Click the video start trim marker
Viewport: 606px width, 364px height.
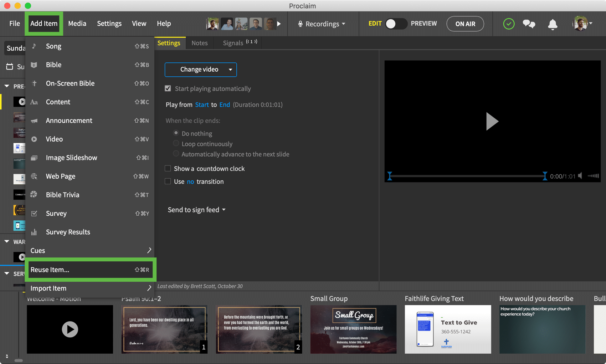coord(390,176)
